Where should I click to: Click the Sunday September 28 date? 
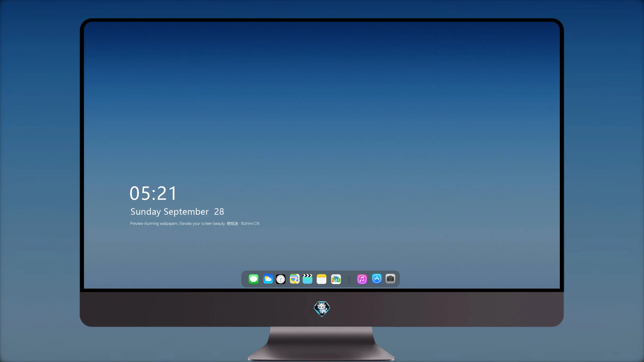177,212
